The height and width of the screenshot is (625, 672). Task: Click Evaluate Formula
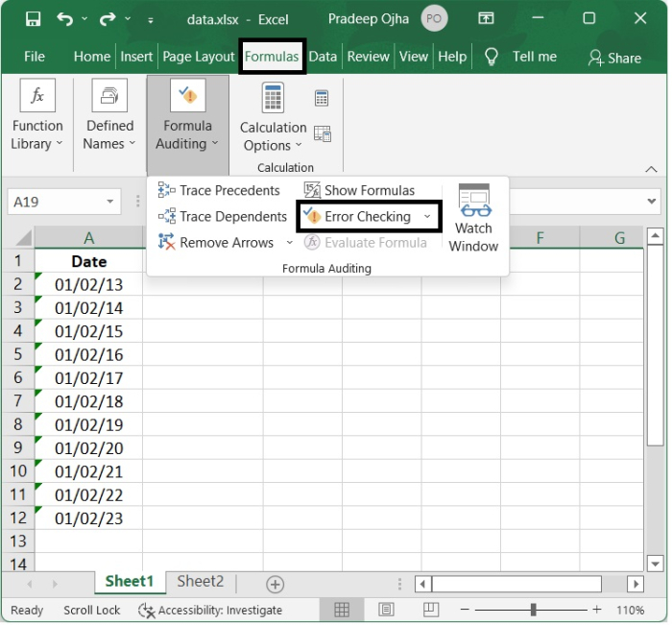pyautogui.click(x=365, y=243)
